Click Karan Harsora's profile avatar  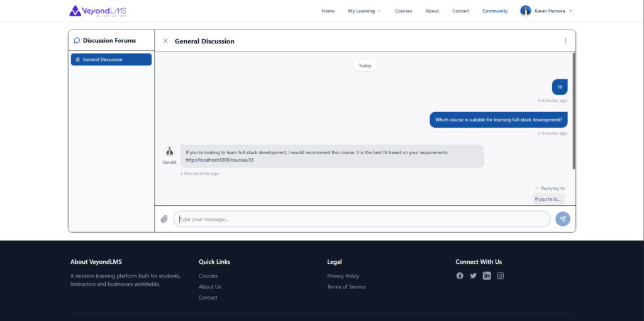[525, 11]
